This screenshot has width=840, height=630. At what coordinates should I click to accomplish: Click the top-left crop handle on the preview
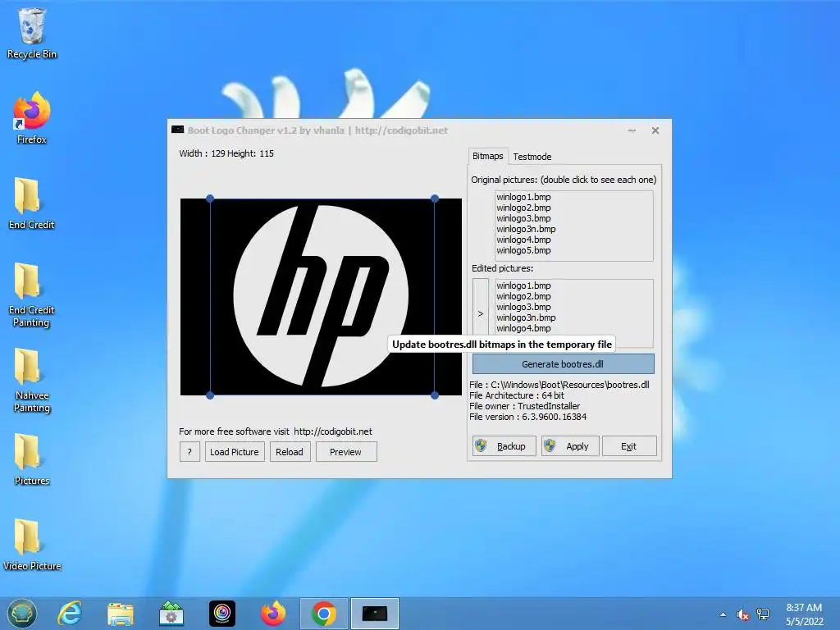tap(210, 199)
